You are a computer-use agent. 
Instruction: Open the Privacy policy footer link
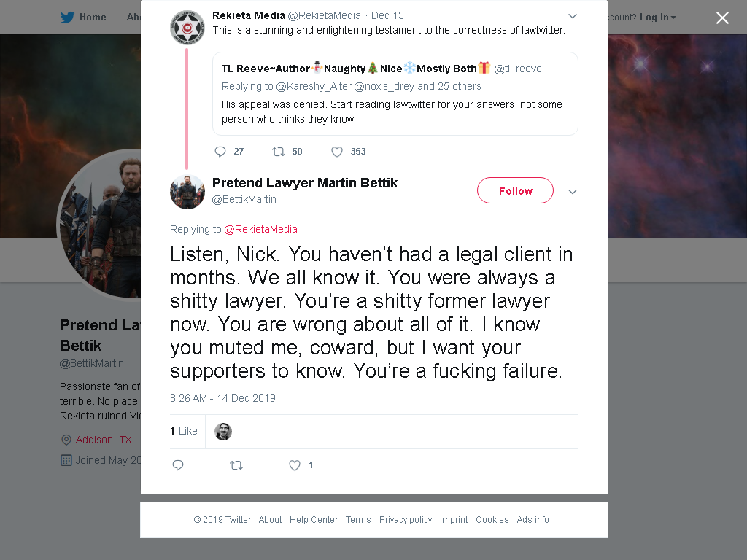pyautogui.click(x=406, y=519)
